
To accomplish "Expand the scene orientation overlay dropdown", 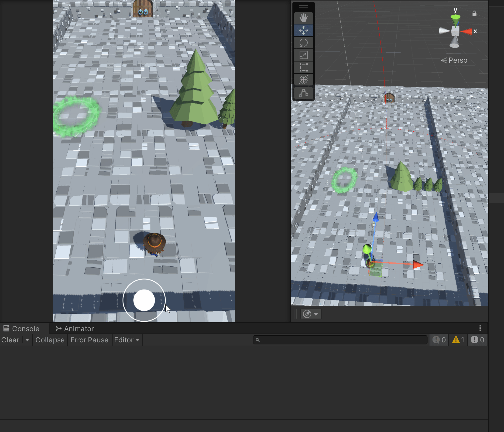I will [316, 314].
